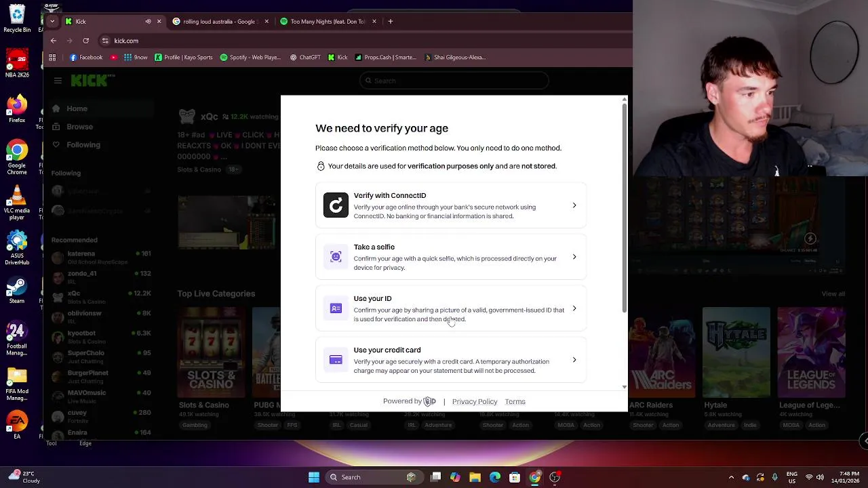Open the Terms link
Viewport: 868px width, 488px height.
coord(515,401)
